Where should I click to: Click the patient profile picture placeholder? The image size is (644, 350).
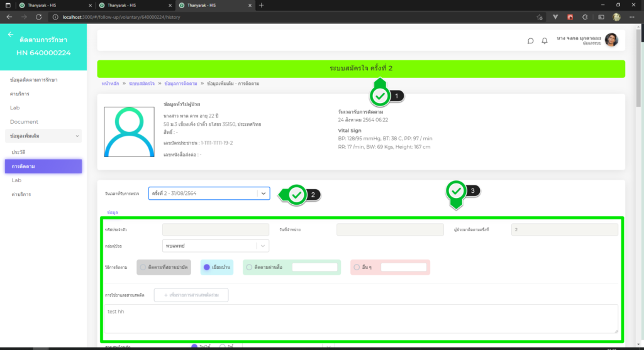(x=129, y=132)
